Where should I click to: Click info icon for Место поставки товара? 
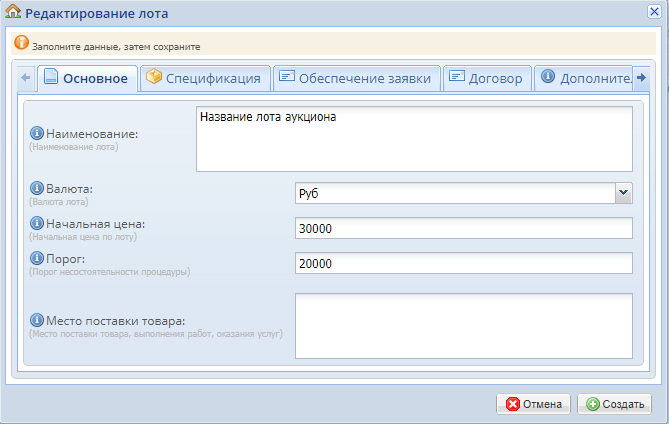[x=38, y=321]
